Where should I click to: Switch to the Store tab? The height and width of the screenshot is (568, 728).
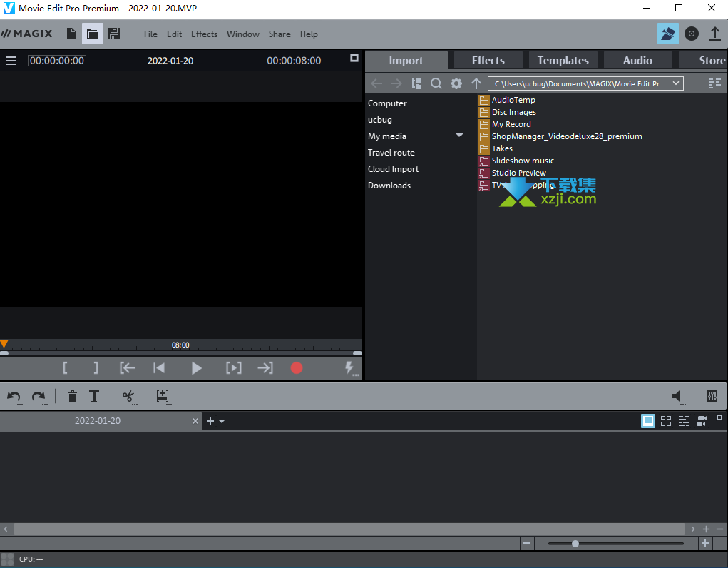click(703, 61)
